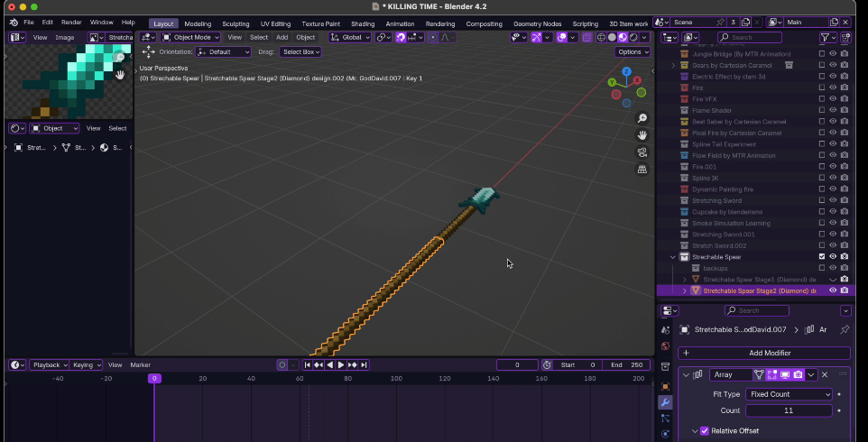Screen dimensions: 868x442
Task: Click the Count value field showing 11
Action: 789,410
